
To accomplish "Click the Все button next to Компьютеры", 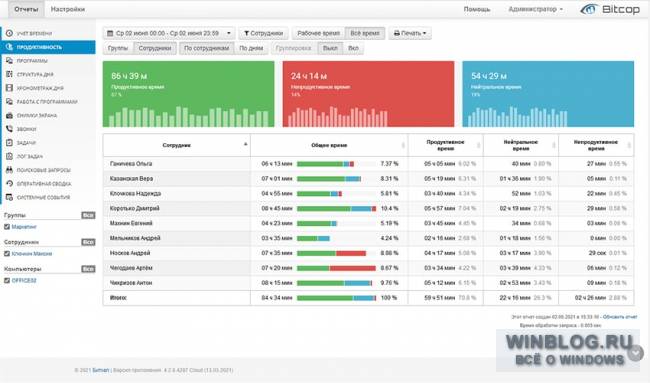I will click(x=88, y=269).
